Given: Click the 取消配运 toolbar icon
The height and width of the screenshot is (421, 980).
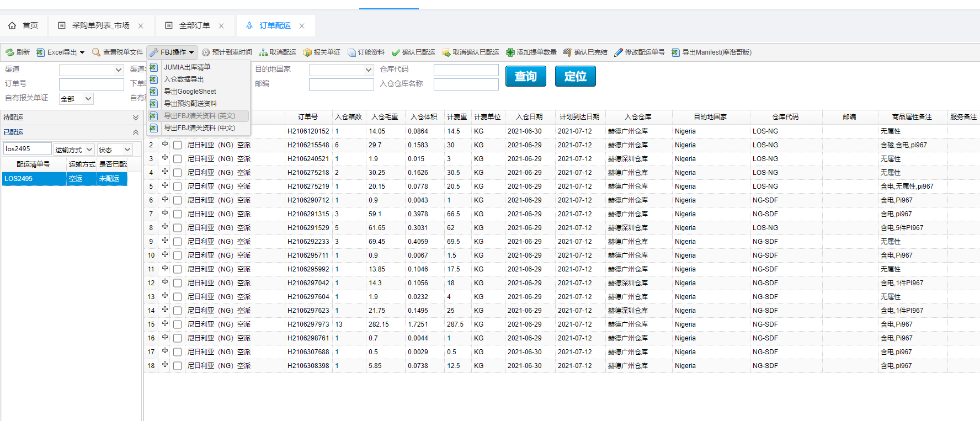Looking at the screenshot, I should [x=263, y=52].
